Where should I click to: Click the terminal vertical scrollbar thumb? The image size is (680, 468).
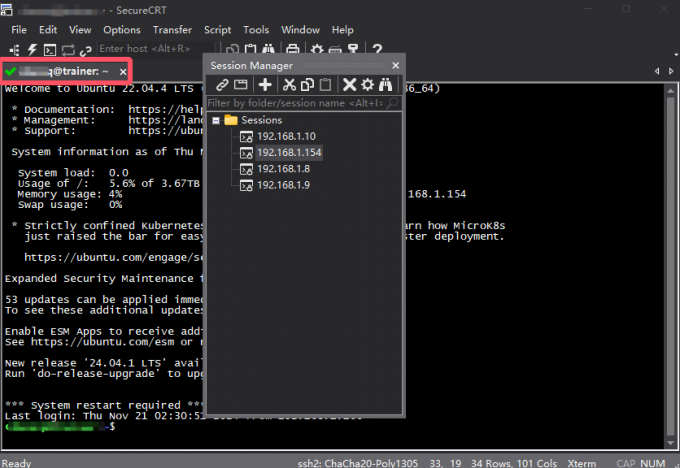[x=670, y=267]
